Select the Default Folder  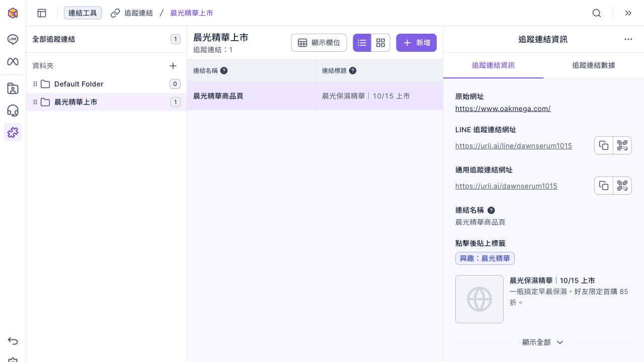pos(106,84)
